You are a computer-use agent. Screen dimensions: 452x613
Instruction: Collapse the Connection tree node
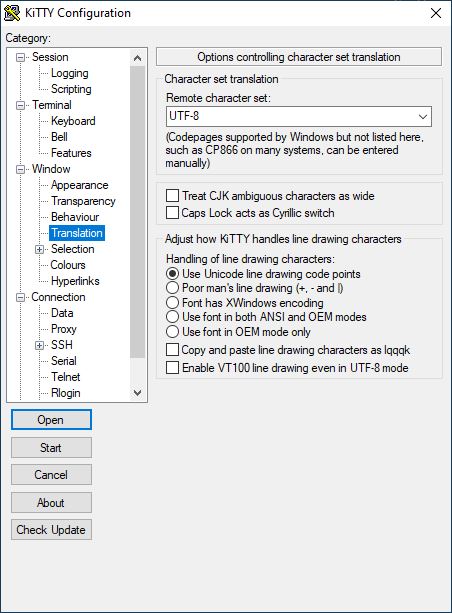20,298
